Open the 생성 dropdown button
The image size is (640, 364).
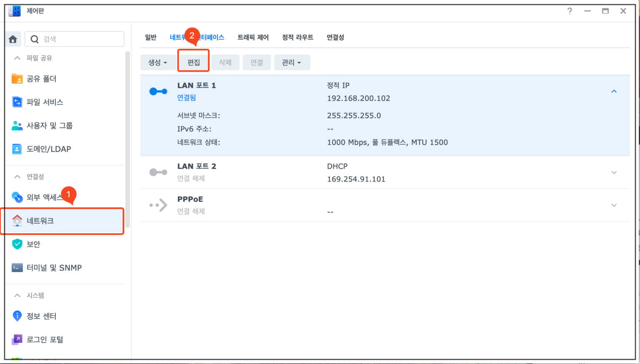pos(157,62)
